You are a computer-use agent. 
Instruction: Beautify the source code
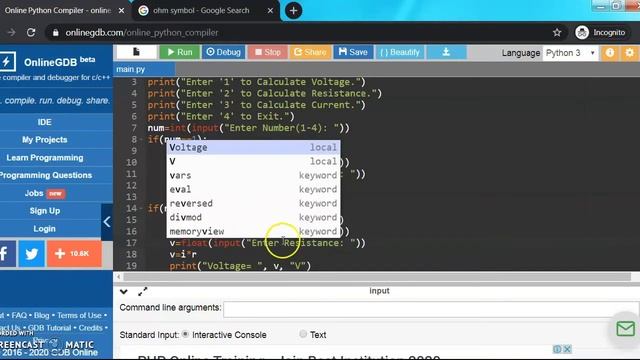(400, 52)
